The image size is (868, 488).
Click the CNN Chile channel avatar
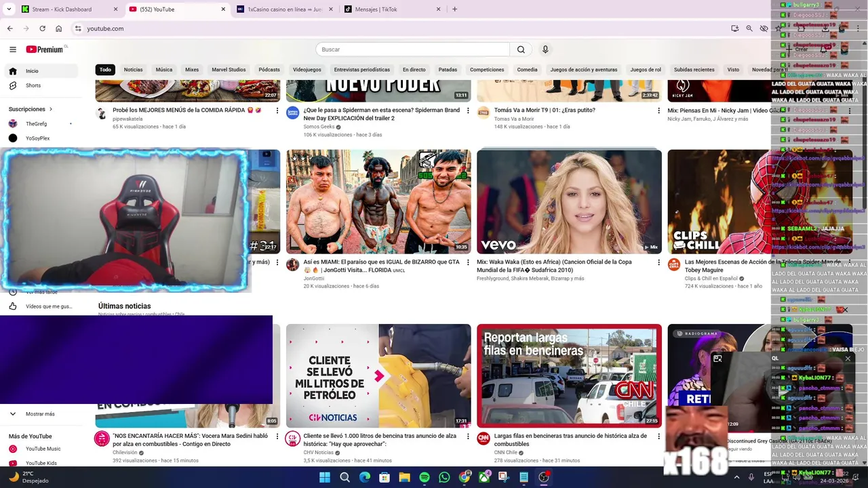click(x=484, y=439)
